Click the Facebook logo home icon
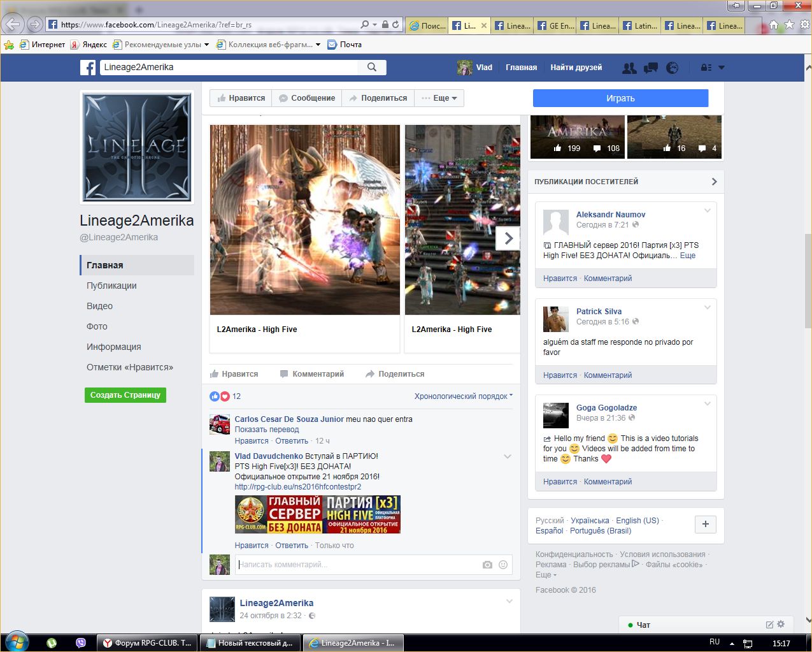The height and width of the screenshot is (652, 812). click(x=88, y=68)
